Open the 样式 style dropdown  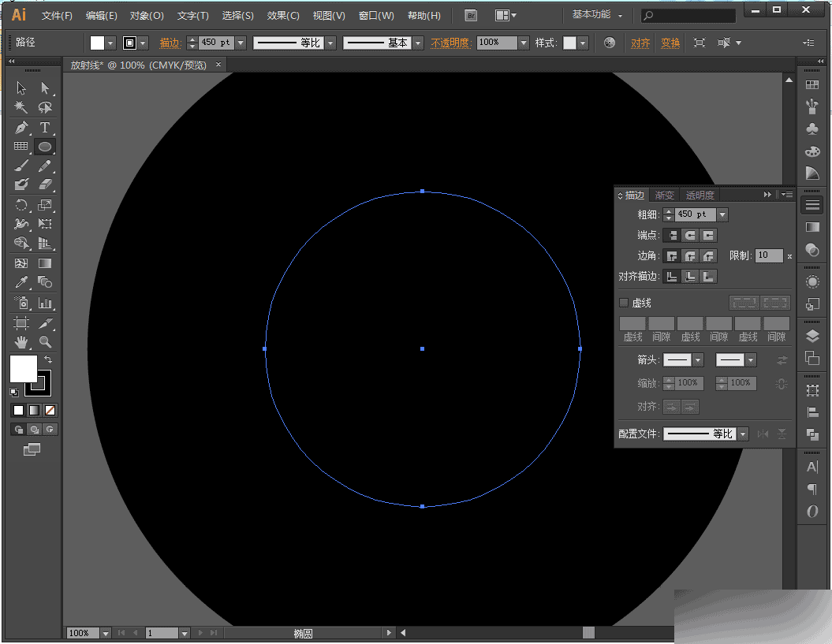click(583, 43)
